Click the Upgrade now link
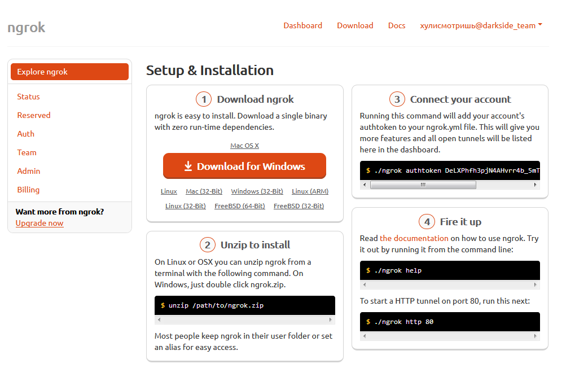The height and width of the screenshot is (368, 588). pos(40,223)
